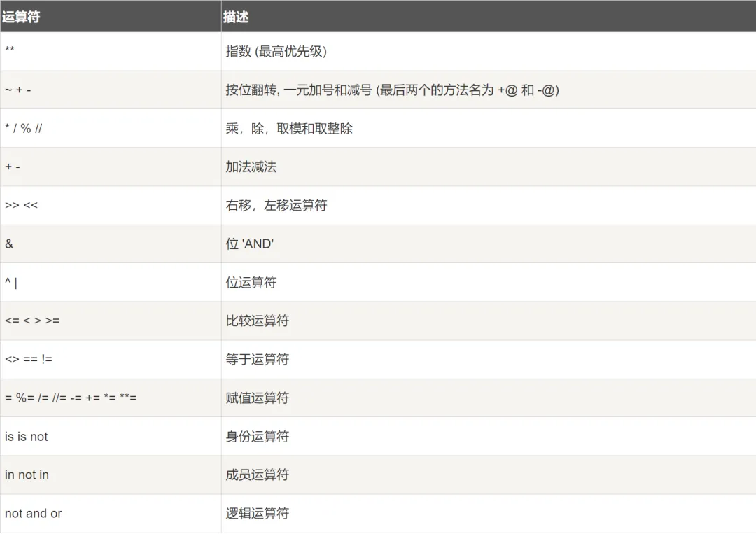This screenshot has height=534, width=756.
Task: Select the 'in not in' operator cell
Action: (111, 475)
